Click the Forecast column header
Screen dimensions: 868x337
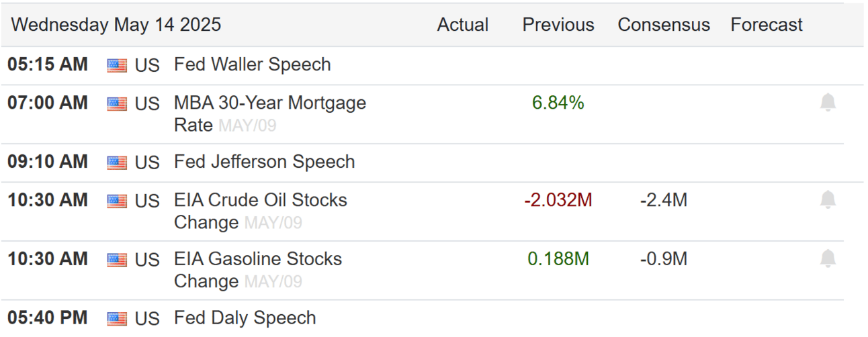767,25
